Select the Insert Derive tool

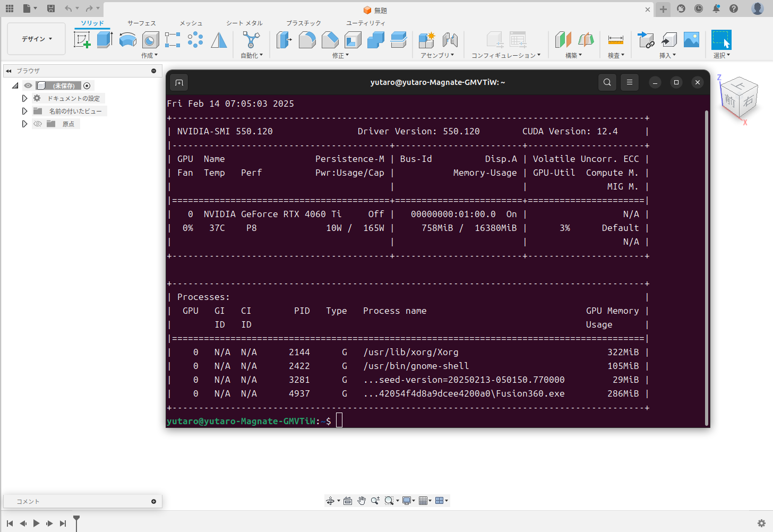[646, 40]
